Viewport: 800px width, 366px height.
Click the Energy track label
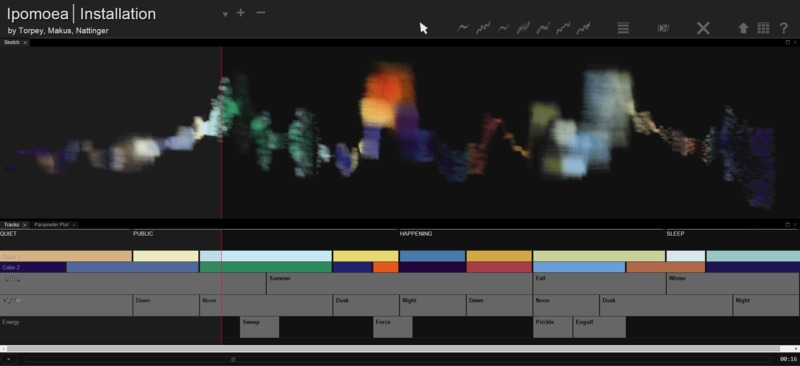tap(11, 322)
